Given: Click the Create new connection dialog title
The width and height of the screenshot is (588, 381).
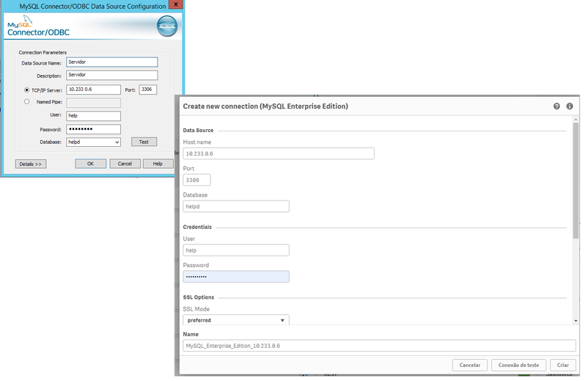Looking at the screenshot, I should point(265,106).
